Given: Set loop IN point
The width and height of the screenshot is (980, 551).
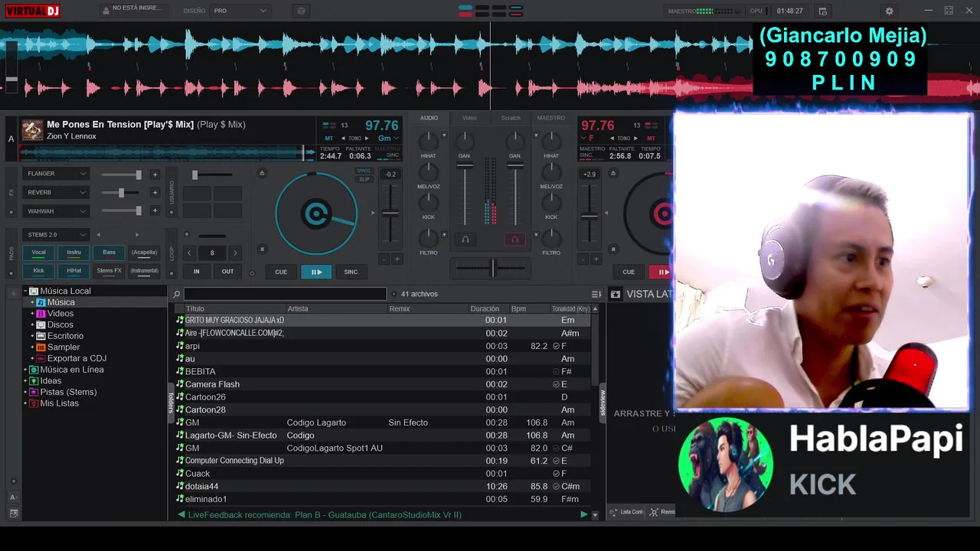Looking at the screenshot, I should pos(197,271).
